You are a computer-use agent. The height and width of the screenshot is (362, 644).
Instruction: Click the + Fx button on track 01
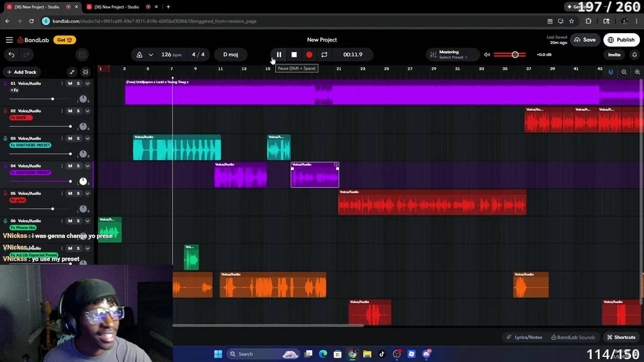pyautogui.click(x=15, y=90)
